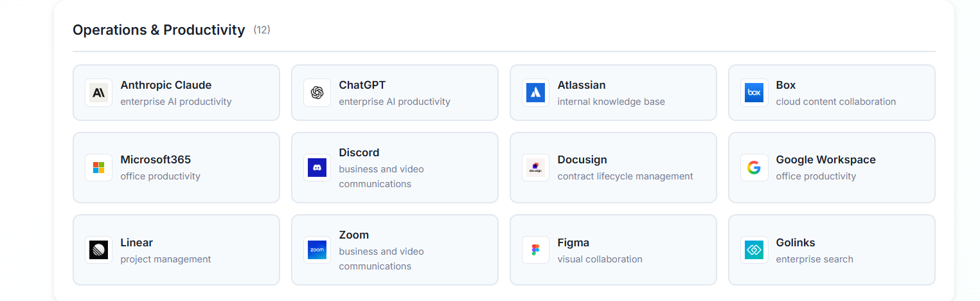The width and height of the screenshot is (980, 301).
Task: Click the Figma logo icon
Action: pyautogui.click(x=535, y=250)
